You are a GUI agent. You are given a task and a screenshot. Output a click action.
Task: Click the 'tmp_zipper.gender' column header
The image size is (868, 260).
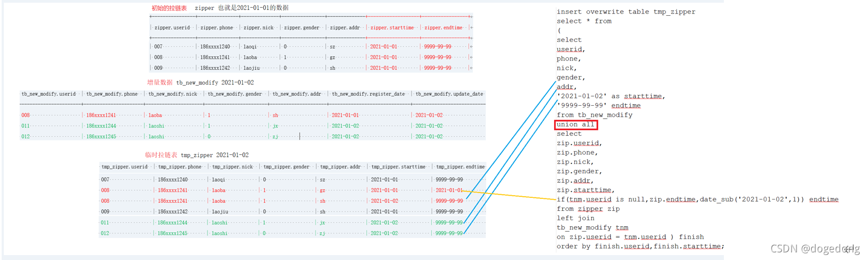(x=286, y=167)
